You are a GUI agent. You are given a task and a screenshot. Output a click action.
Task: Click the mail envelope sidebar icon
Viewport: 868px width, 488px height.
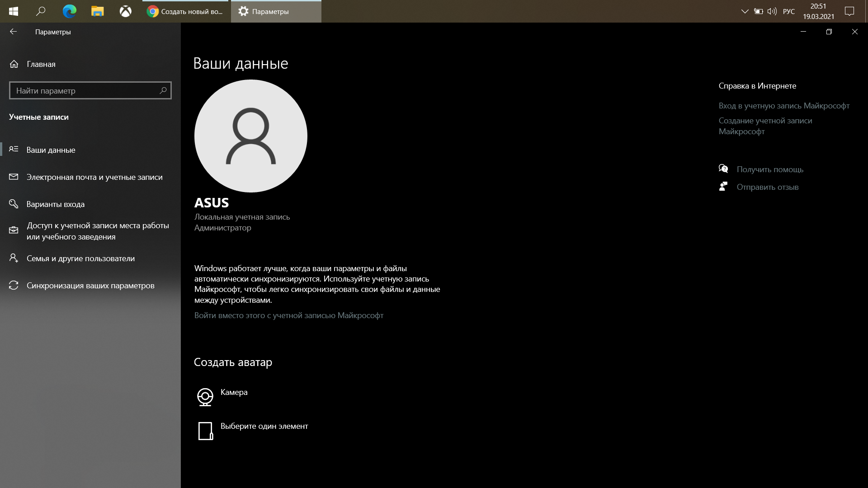click(14, 177)
